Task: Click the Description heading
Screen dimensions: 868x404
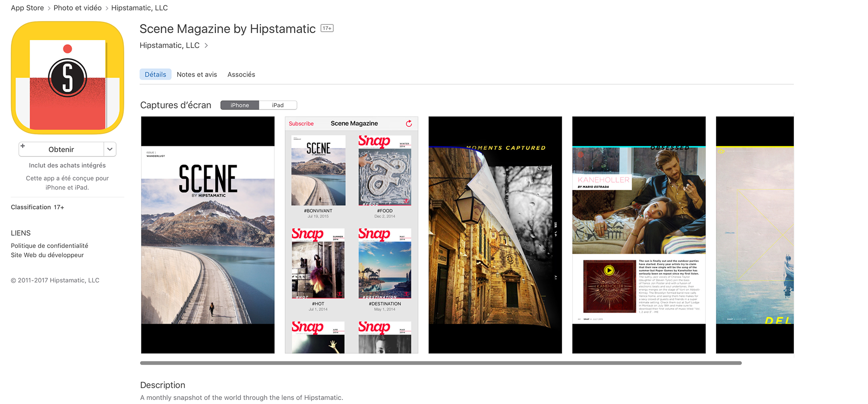Action: (163, 385)
